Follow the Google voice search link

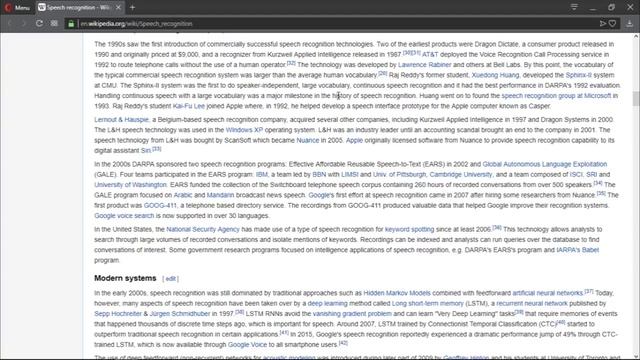point(124,216)
